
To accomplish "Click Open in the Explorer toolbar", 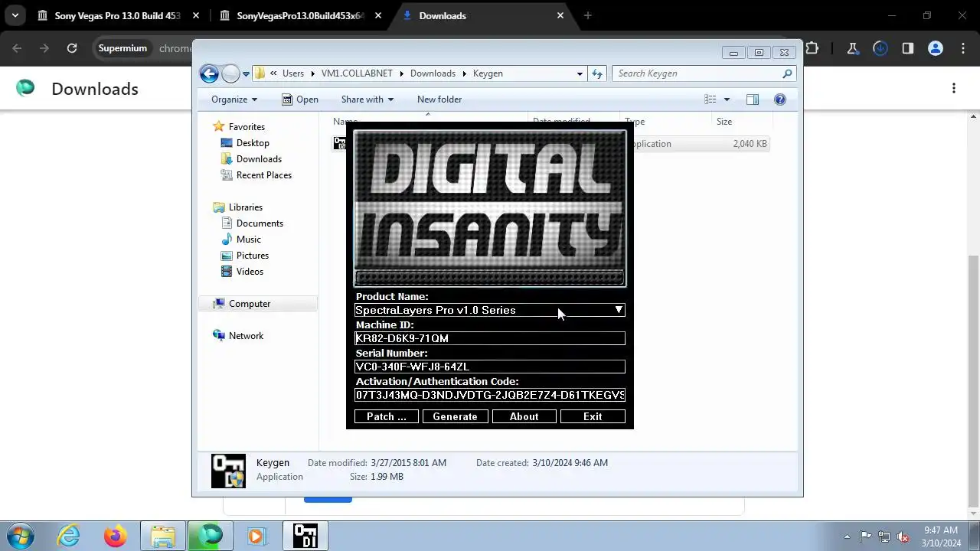I will point(299,99).
